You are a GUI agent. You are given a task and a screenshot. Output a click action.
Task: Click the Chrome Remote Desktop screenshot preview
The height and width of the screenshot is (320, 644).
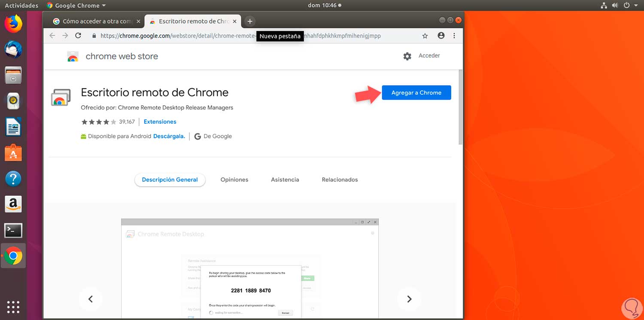point(250,269)
